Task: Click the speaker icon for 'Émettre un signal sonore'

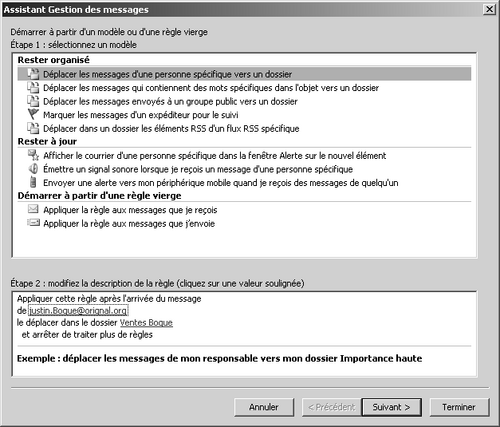Action: click(33, 169)
